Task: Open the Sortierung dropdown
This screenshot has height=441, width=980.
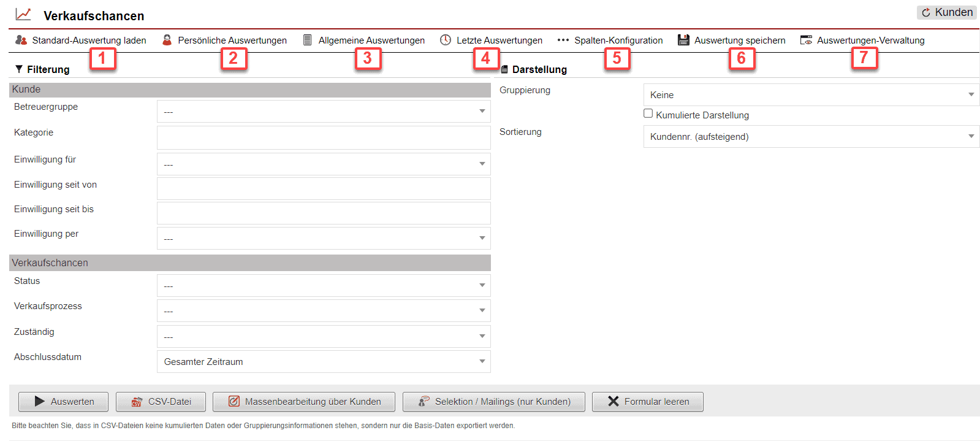Action: click(811, 137)
